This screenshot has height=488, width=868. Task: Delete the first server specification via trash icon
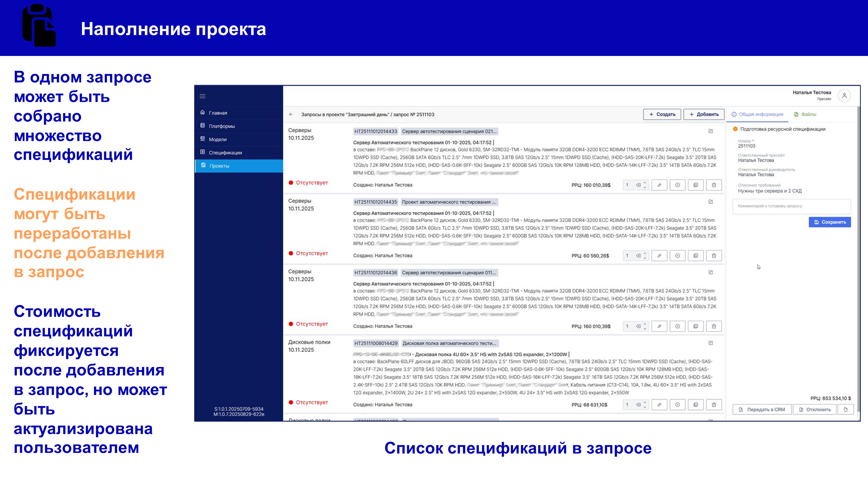(x=714, y=185)
